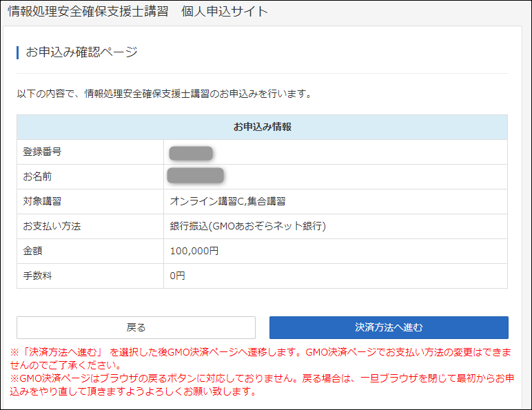This screenshot has height=410, width=532.
Task: Select the 金額 label cell
Action: click(90, 251)
